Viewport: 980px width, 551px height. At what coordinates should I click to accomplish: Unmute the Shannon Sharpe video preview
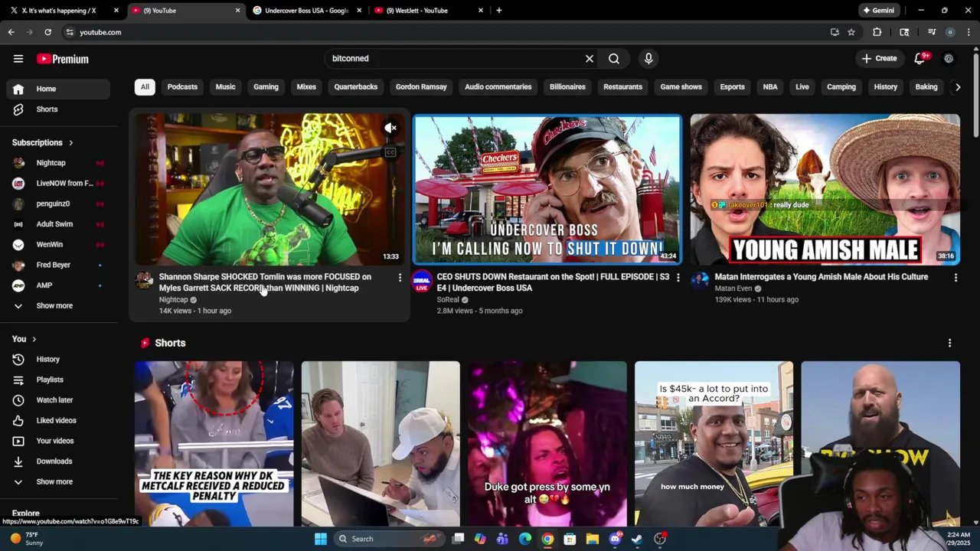[390, 128]
